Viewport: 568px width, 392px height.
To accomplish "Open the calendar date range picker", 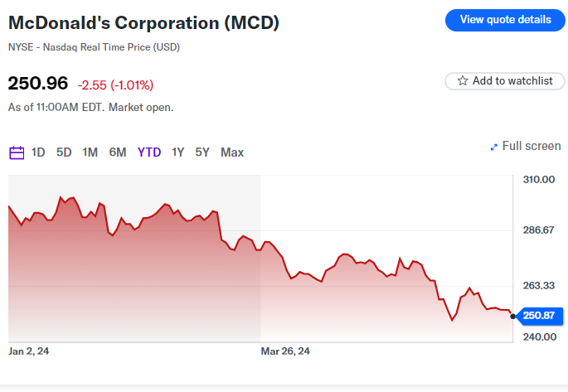I will pyautogui.click(x=17, y=152).
